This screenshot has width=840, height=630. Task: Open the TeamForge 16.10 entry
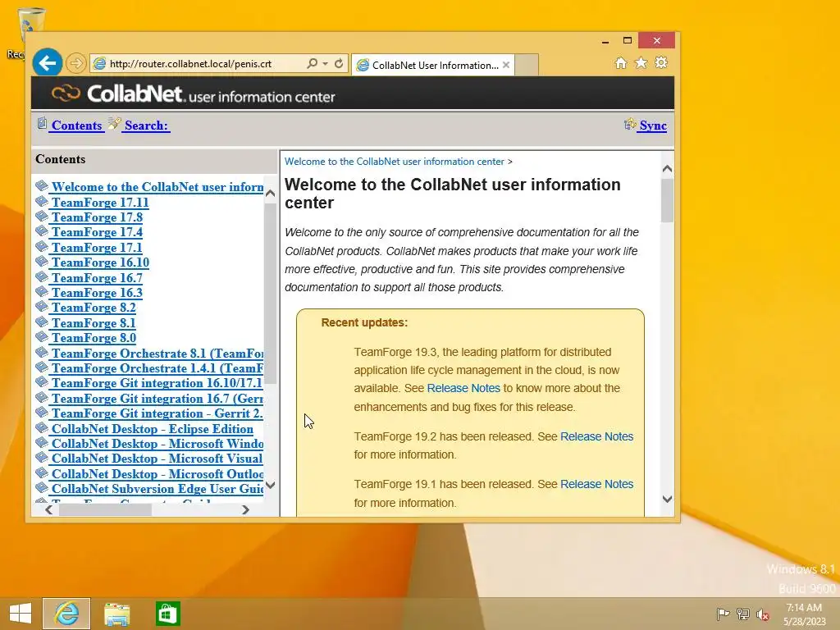100,262
